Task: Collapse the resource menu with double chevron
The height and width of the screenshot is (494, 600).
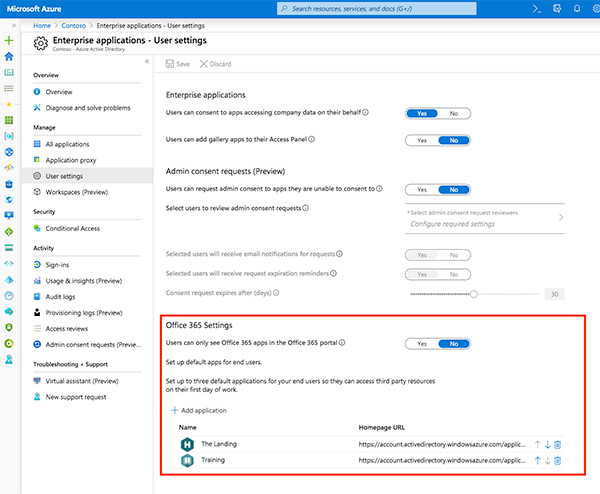Action: click(x=147, y=61)
